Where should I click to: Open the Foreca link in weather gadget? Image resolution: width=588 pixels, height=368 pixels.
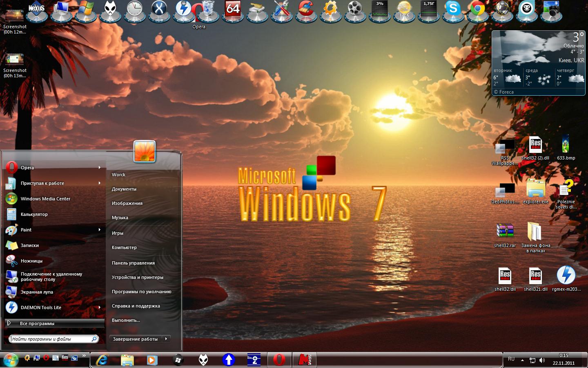[504, 92]
